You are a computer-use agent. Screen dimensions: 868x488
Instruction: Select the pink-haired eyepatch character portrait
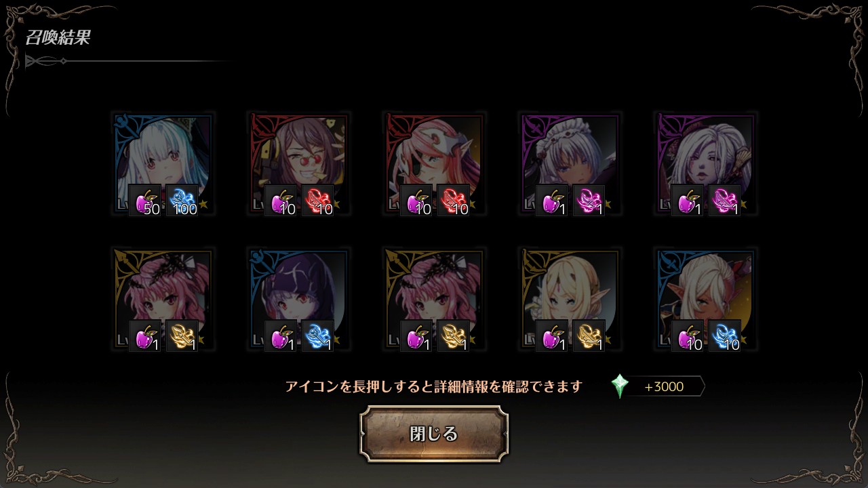[435, 163]
